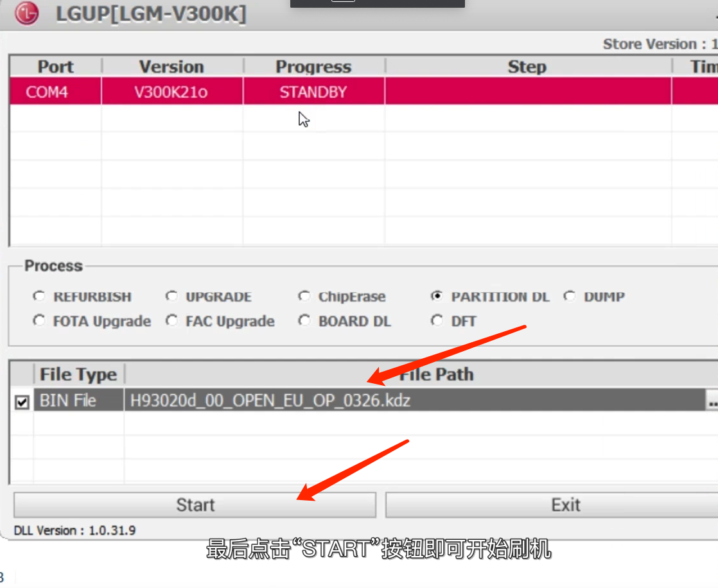Click the Progress column header

[x=313, y=67]
